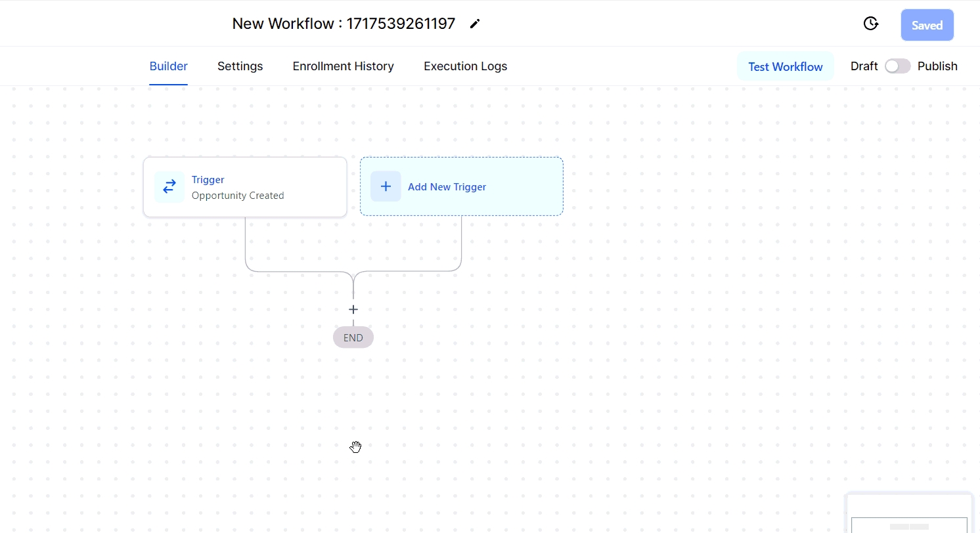Click the Publish label beside the switch

(937, 66)
